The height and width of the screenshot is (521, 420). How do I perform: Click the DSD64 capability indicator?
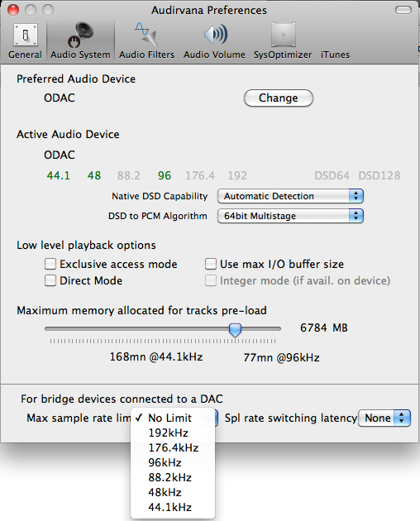(332, 175)
